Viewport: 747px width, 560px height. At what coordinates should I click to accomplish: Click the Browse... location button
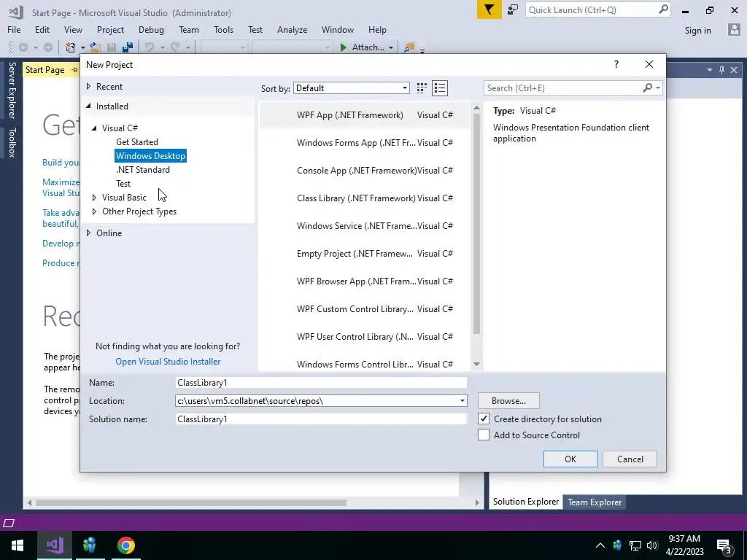[x=508, y=401]
